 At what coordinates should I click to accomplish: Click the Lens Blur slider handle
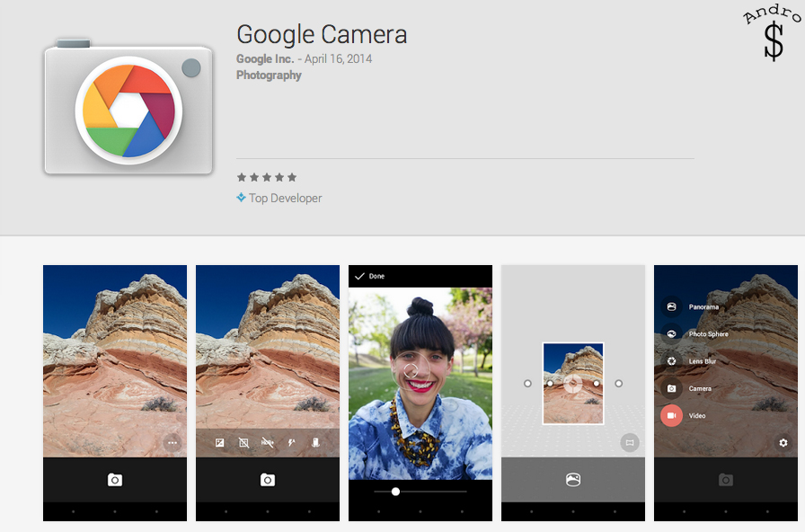tap(395, 492)
